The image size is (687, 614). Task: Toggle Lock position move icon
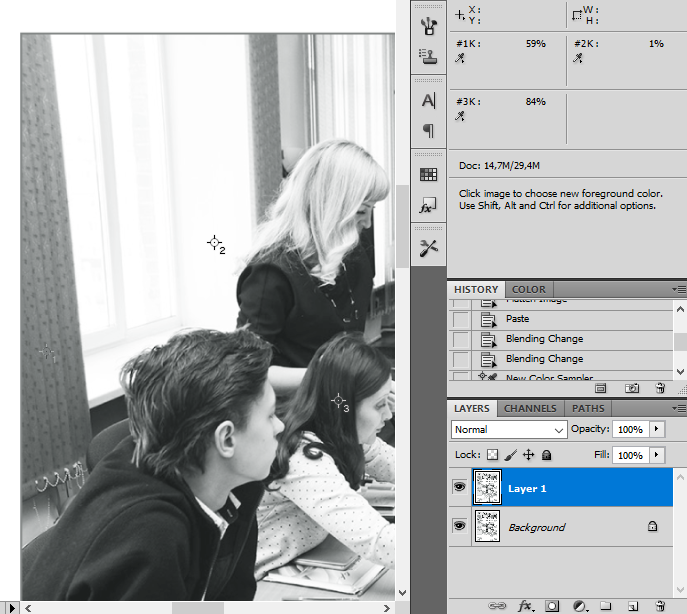point(529,454)
